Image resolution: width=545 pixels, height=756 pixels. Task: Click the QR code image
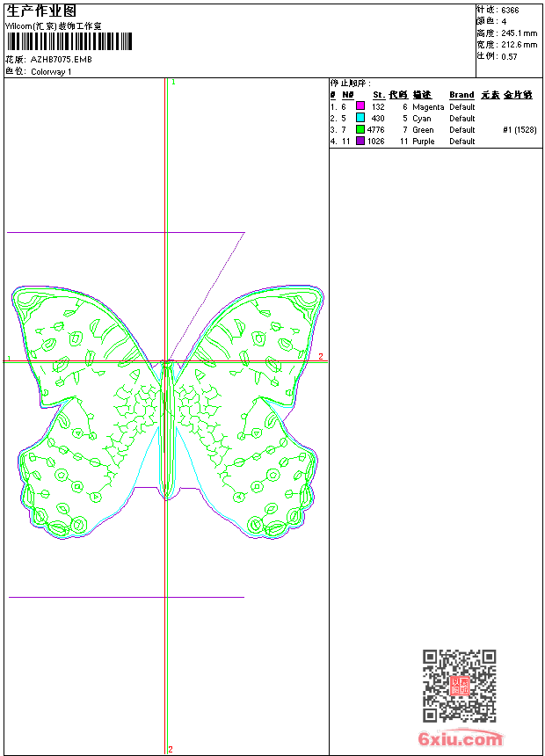point(459,686)
